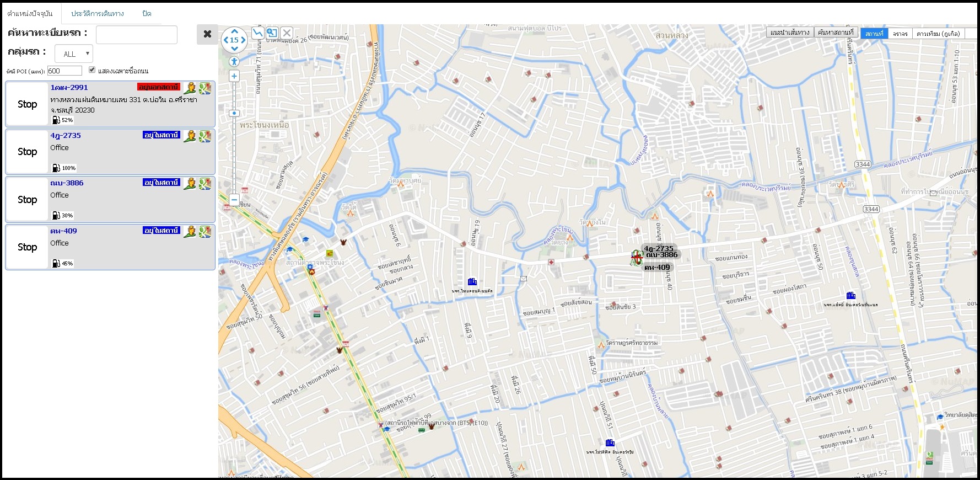This screenshot has width=980, height=480.
Task: Zoom in with the plus button
Action: 234,76
